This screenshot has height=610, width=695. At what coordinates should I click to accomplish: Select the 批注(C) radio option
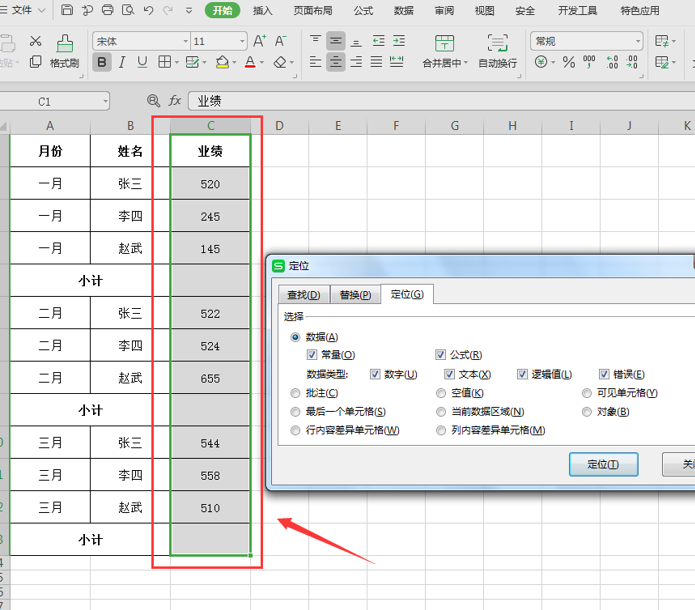tap(295, 393)
